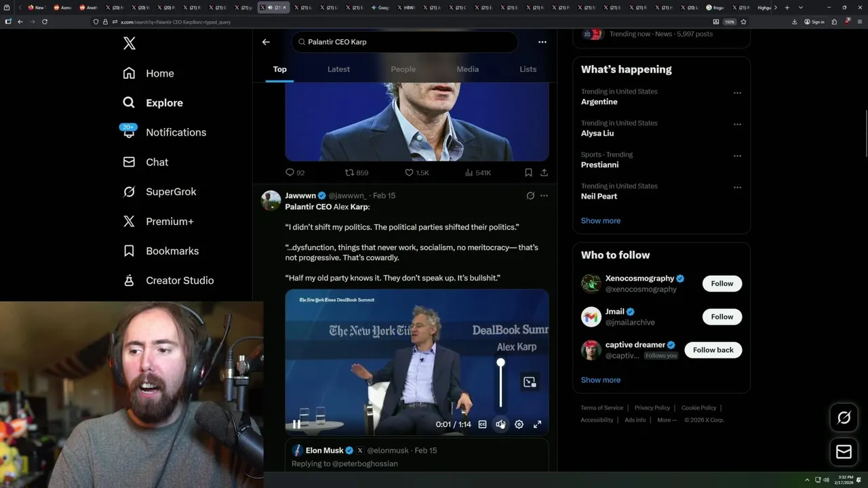868x488 pixels.
Task: Switch to the Latest tab
Action: tap(338, 69)
